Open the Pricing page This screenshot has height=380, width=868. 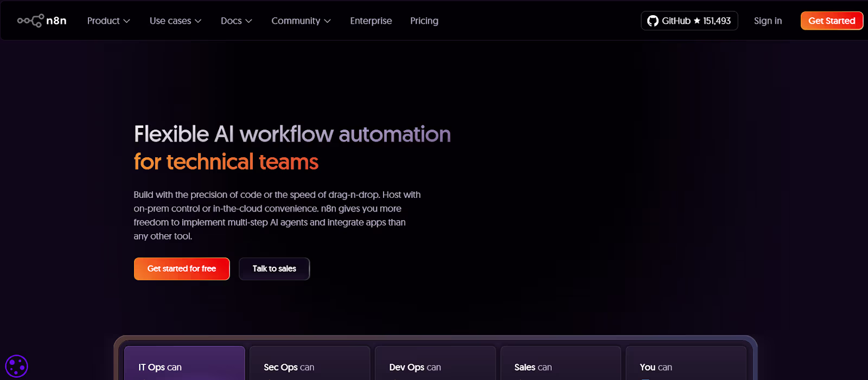[x=424, y=21]
